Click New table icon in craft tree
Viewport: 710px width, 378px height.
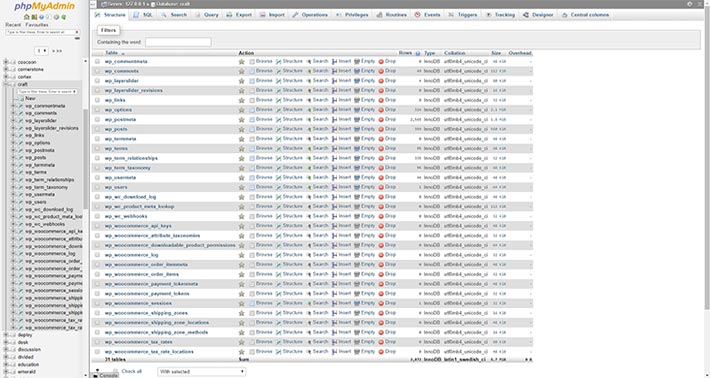[21, 98]
